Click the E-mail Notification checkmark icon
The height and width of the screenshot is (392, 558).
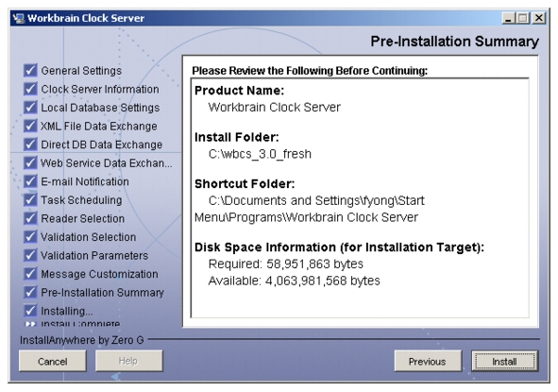click(30, 181)
